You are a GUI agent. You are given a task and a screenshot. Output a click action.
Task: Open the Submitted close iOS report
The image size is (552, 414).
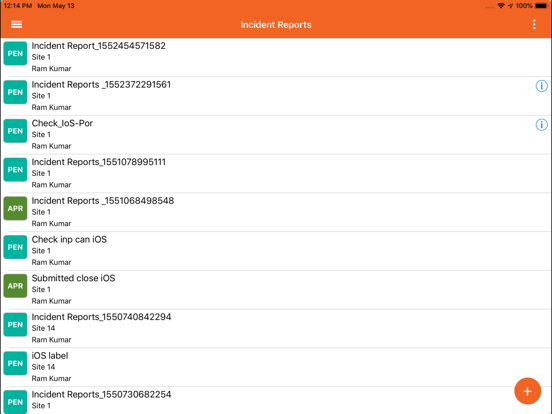tap(276, 289)
